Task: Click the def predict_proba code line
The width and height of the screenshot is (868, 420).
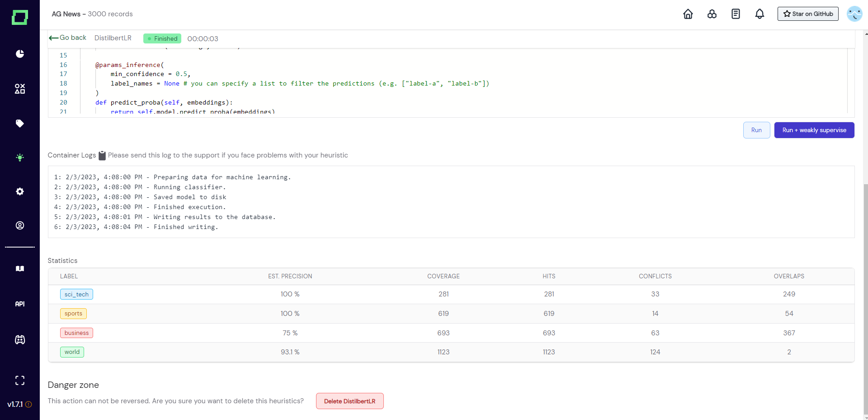Action: point(164,103)
